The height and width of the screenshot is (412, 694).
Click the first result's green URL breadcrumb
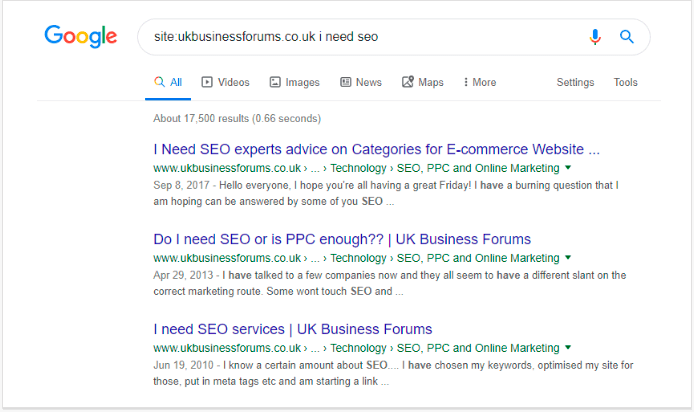coord(356,168)
